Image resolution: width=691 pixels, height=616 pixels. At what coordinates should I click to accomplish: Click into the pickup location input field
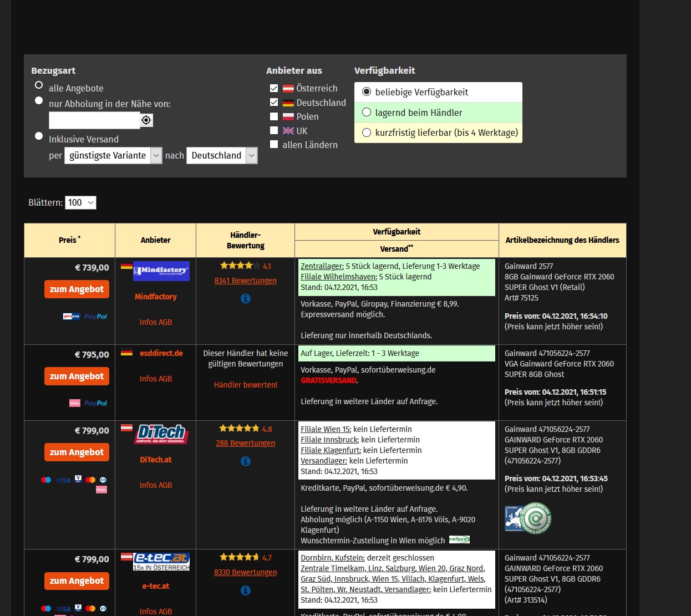pyautogui.click(x=94, y=120)
